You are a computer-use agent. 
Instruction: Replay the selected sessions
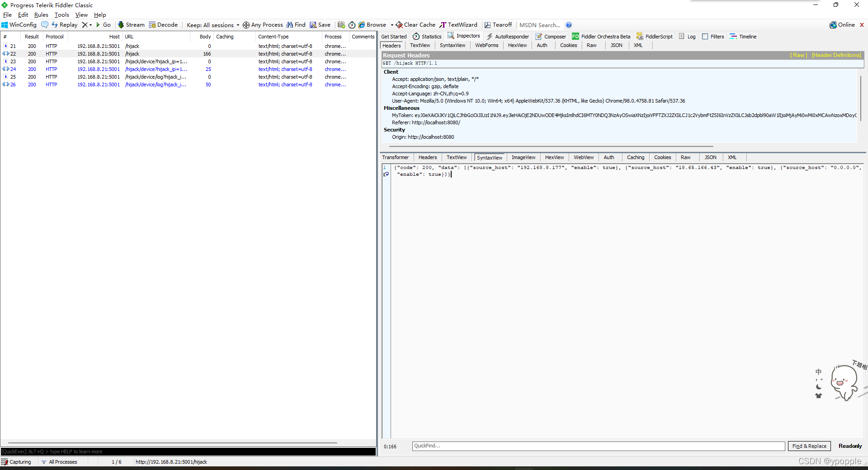[x=64, y=25]
